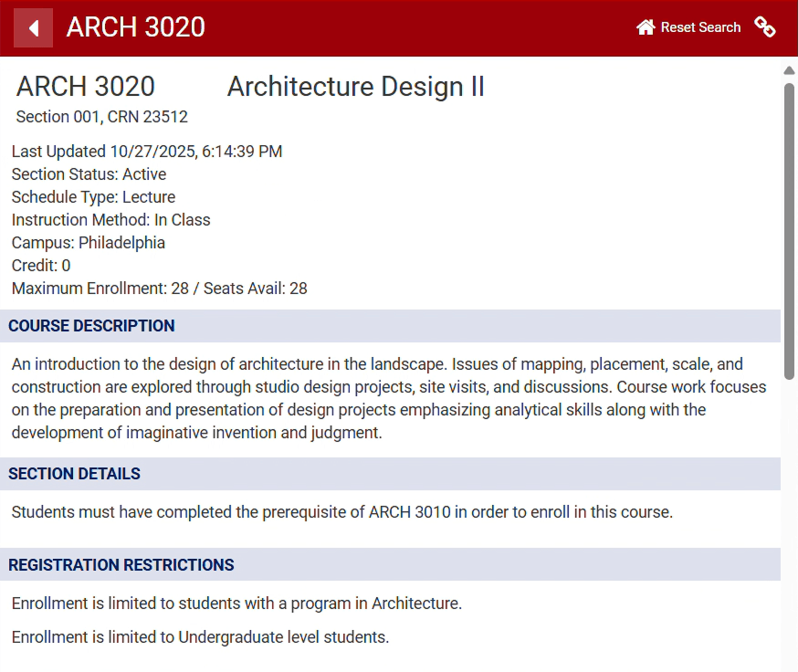The width and height of the screenshot is (798, 672).
Task: Click the SECTION DETAILS section header
Action: 391,474
